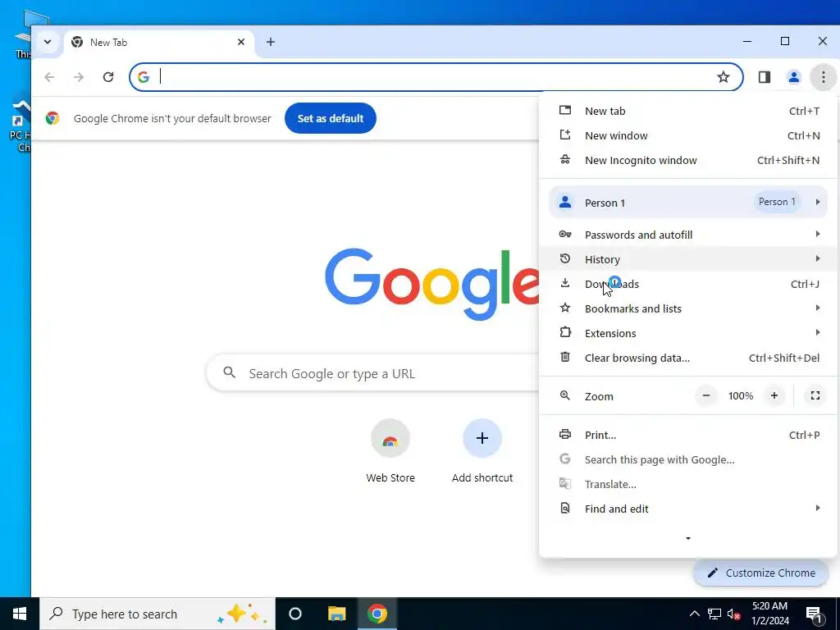Click the Google G icon in the address bar
The image size is (840, 630).
(143, 77)
